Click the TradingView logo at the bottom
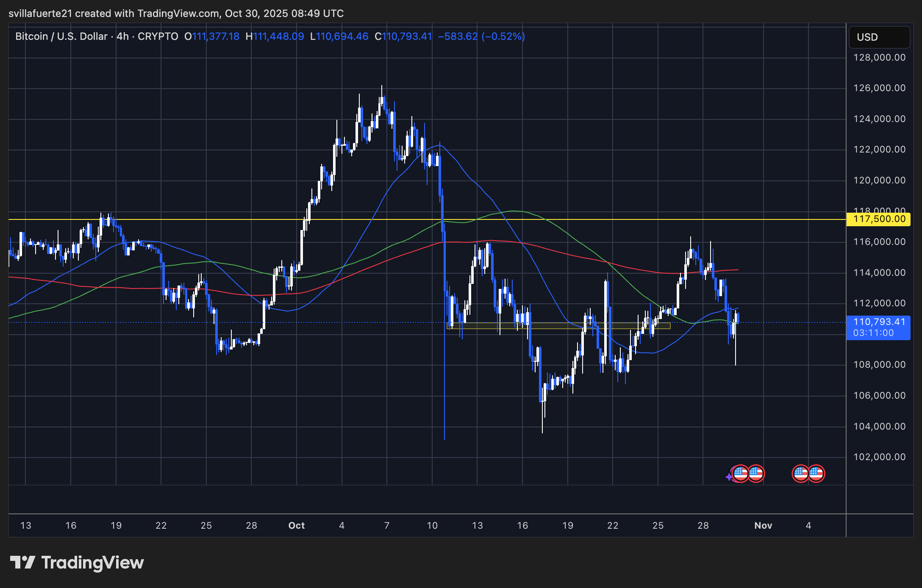Viewport: 922px width, 588px height. 22,563
